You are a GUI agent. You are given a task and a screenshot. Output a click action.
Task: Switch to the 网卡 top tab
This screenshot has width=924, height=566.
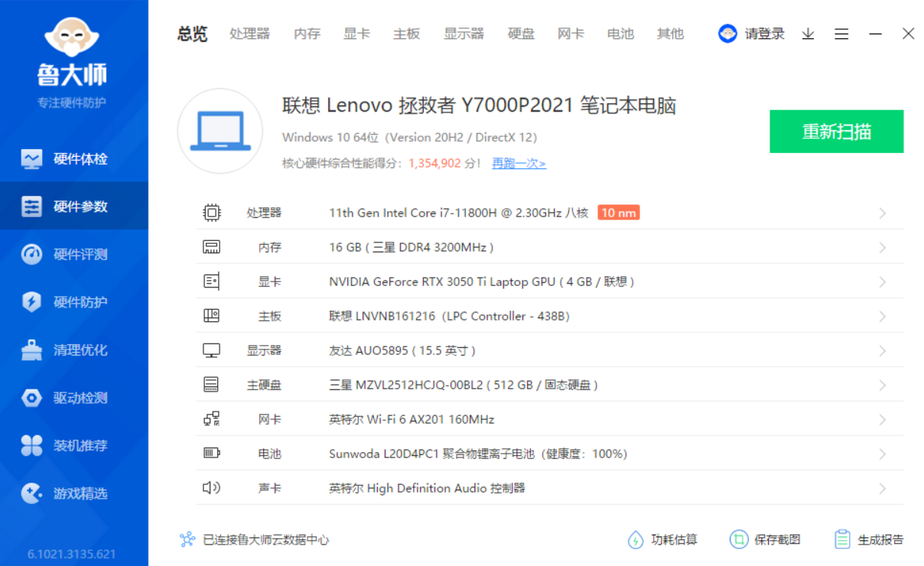(571, 34)
